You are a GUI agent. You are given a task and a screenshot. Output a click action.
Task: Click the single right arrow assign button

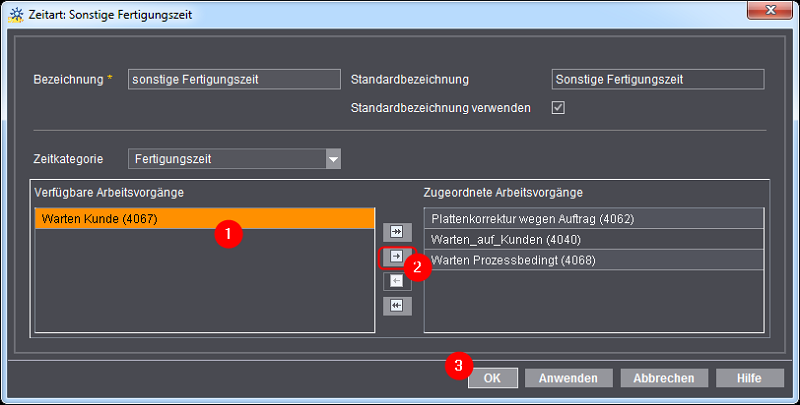(x=396, y=257)
